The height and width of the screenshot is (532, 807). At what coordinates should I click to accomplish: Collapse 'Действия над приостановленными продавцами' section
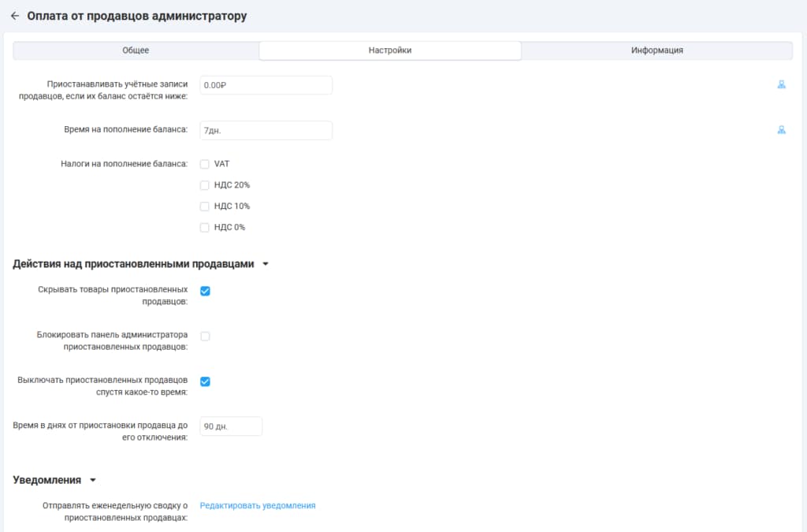[265, 265]
